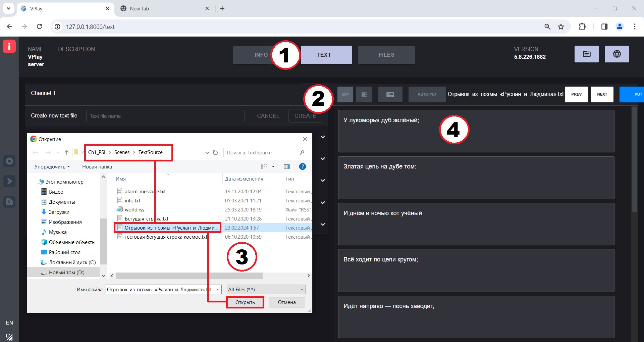Click the Text file name input field
Image resolution: width=644 pixels, height=342 pixels.
[165, 116]
